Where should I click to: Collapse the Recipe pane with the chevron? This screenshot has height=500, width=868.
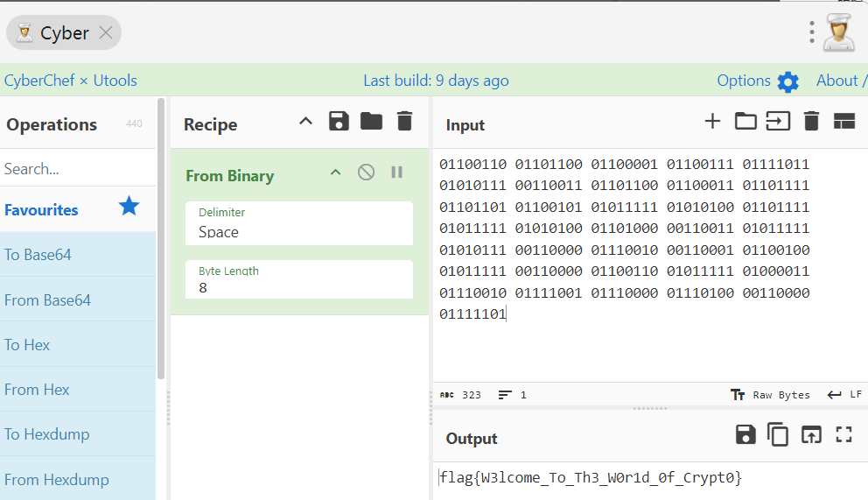click(x=305, y=122)
